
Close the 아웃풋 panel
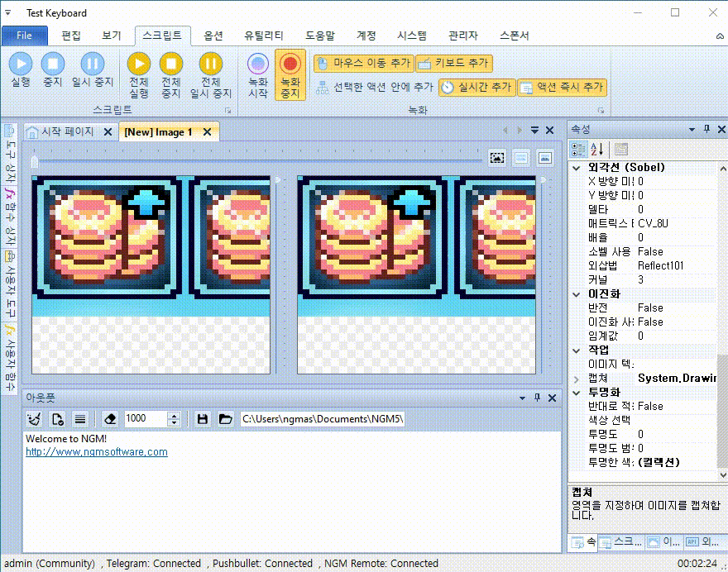pyautogui.click(x=552, y=398)
